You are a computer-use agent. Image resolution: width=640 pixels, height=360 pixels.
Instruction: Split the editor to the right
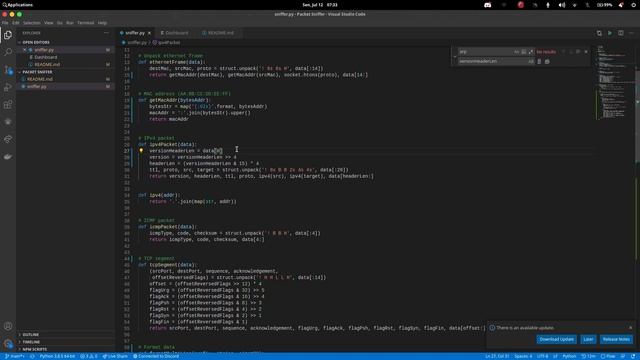620,33
